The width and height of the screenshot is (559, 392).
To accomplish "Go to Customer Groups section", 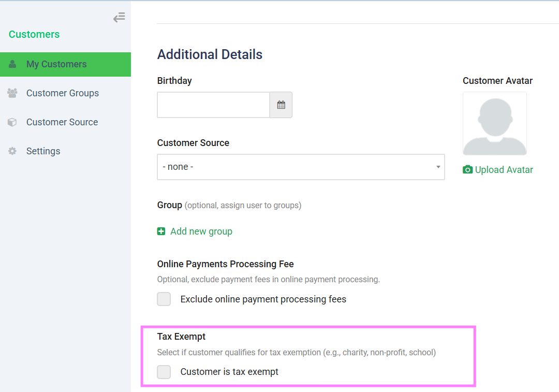I will click(x=63, y=93).
